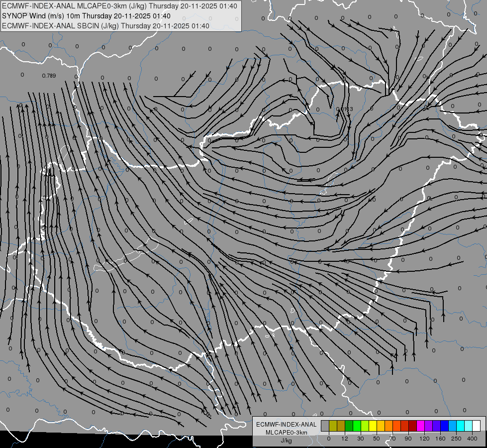Select the pure yellow legend swatch
The height and width of the screenshot is (448, 487).
tap(373, 426)
